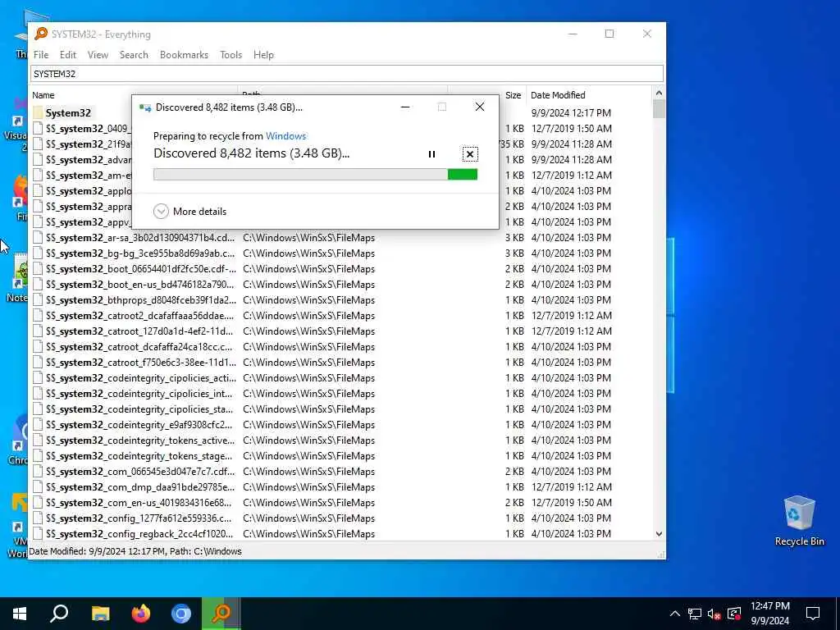Show hidden system tray icons
Viewport: 840px width, 630px height.
pos(675,614)
